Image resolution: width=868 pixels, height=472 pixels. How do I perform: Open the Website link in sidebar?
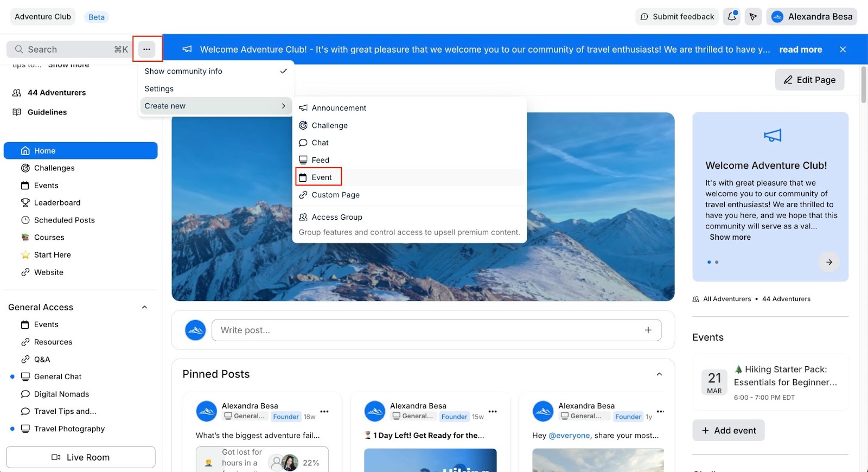point(80,272)
